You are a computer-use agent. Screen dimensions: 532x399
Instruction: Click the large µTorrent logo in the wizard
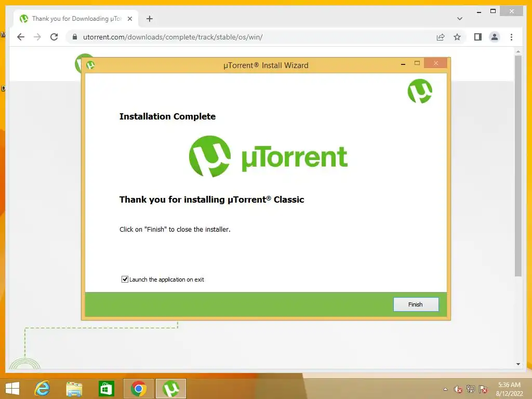pos(268,156)
